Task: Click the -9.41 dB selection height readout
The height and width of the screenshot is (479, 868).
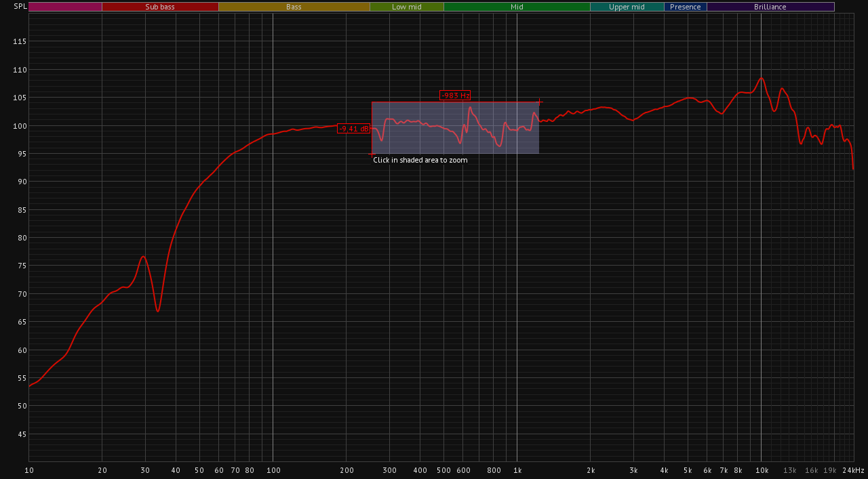Action: 354,129
